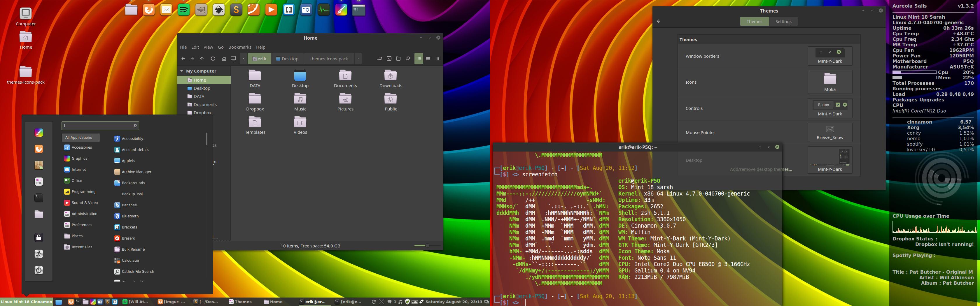Open the system monitor icon in the dock
The image size is (980, 306).
coord(324,10)
